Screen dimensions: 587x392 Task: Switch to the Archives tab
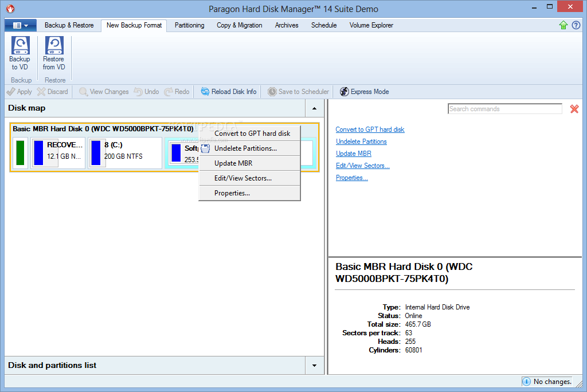point(287,25)
